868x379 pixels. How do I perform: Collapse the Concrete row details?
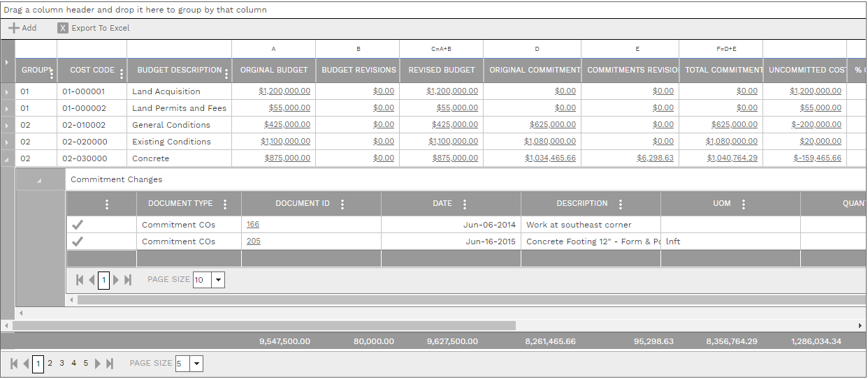point(7,159)
